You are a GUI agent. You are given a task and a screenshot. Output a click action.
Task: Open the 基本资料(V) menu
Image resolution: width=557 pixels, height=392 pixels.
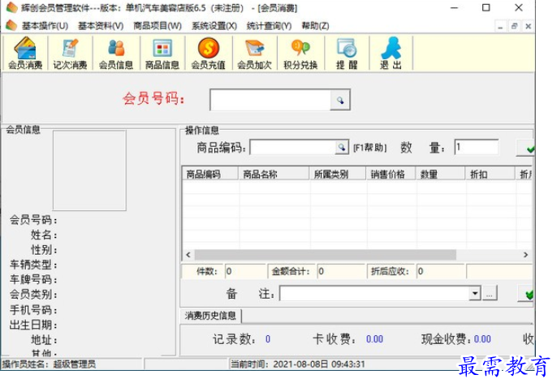point(101,26)
